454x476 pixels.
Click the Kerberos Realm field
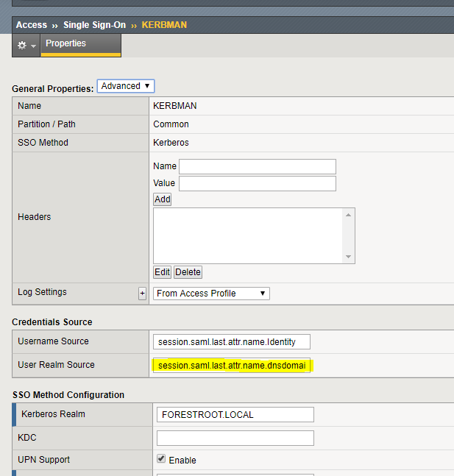(x=235, y=415)
